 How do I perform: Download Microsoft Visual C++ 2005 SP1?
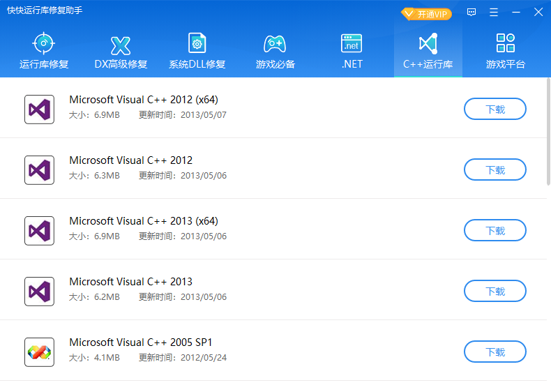point(495,352)
